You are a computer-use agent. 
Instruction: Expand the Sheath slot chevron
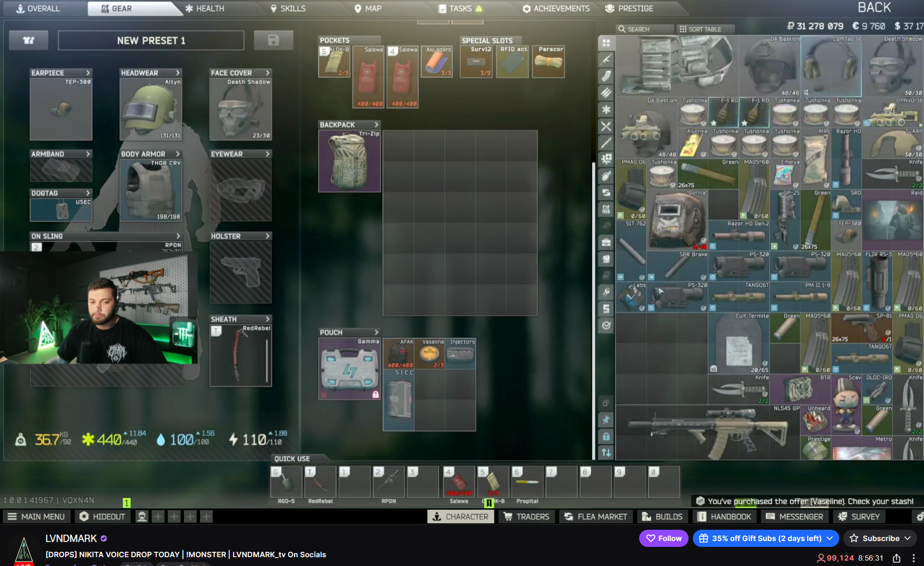point(268,319)
